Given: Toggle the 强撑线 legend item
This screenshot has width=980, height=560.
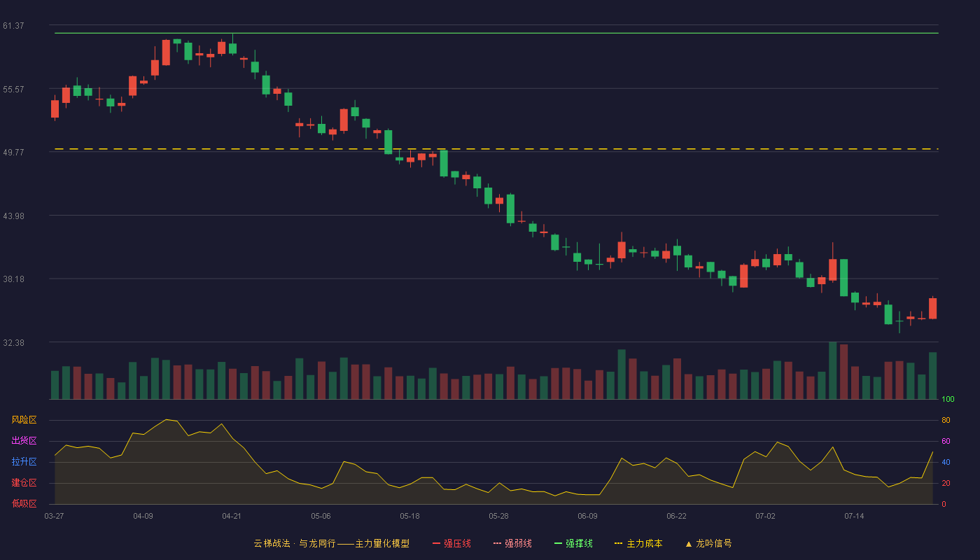Looking at the screenshot, I should (573, 543).
